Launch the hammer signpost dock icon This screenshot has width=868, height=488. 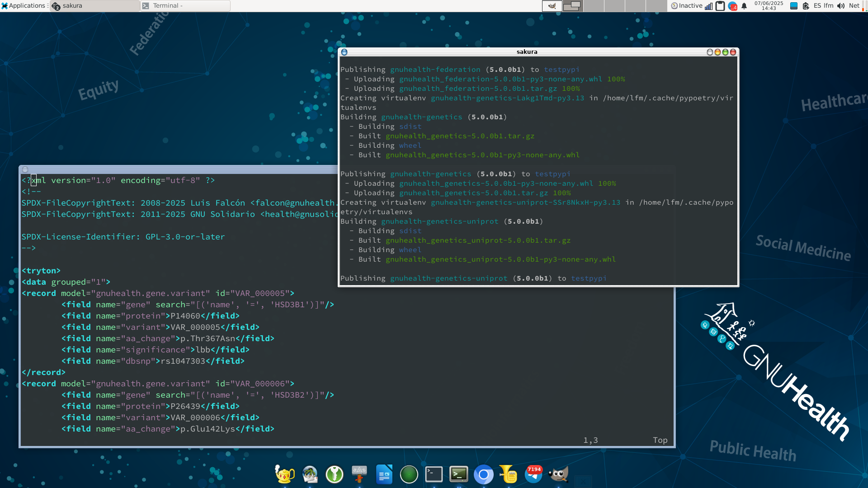pyautogui.click(x=359, y=474)
